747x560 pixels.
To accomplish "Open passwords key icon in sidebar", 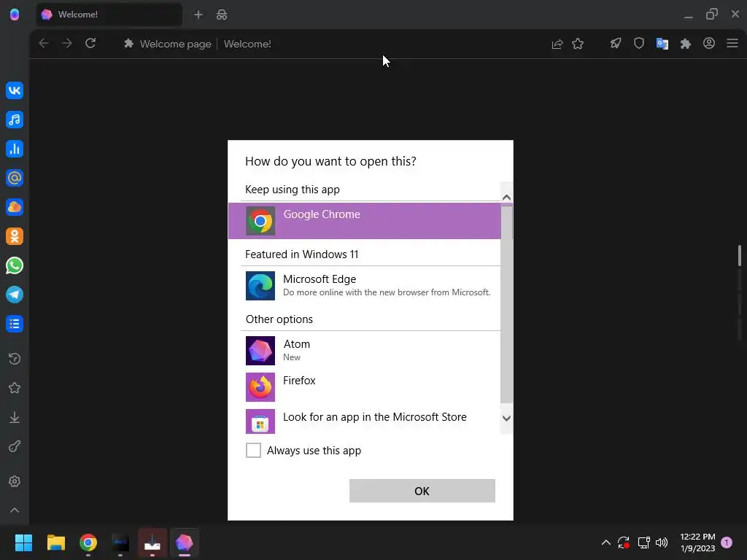I will coord(15,446).
